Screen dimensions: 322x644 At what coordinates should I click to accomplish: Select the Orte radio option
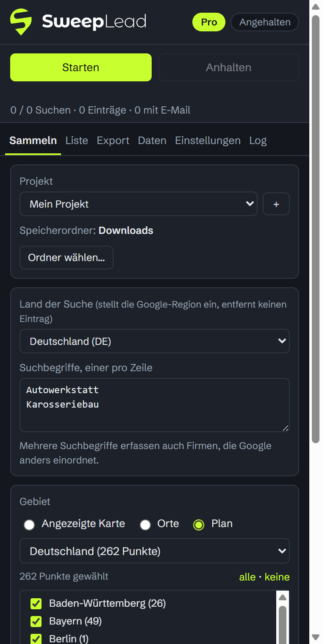click(x=145, y=525)
